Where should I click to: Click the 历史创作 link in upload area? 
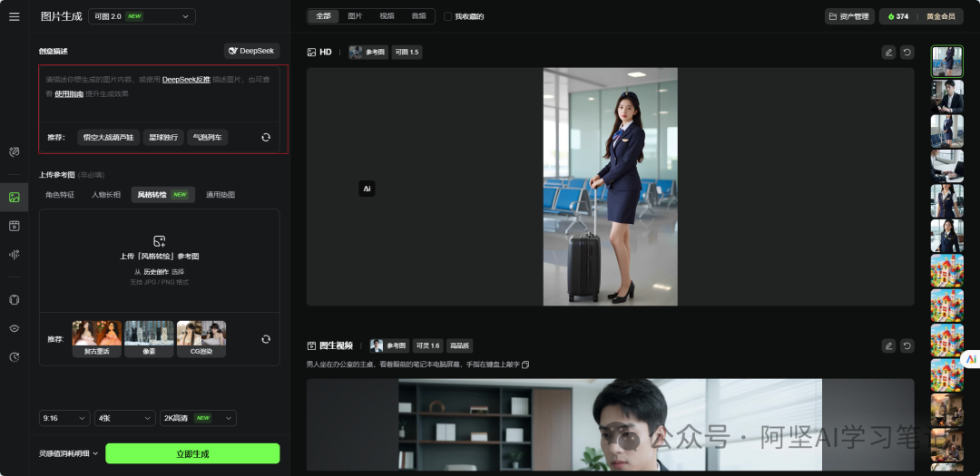pyautogui.click(x=156, y=272)
